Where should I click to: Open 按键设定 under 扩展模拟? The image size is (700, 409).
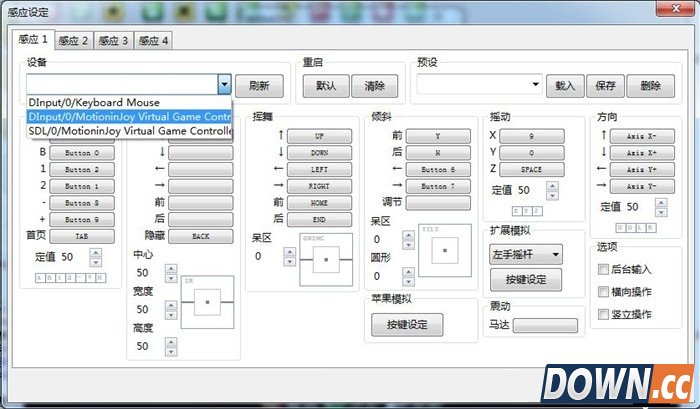point(526,280)
